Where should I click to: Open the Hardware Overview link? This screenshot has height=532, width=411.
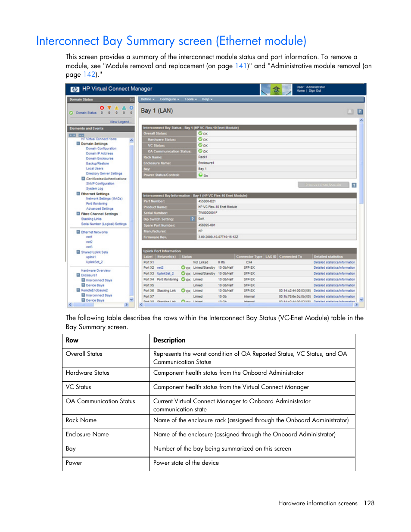point(96,271)
